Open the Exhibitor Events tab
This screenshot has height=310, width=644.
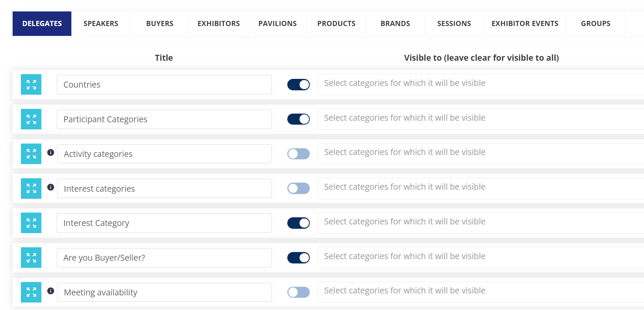[525, 24]
